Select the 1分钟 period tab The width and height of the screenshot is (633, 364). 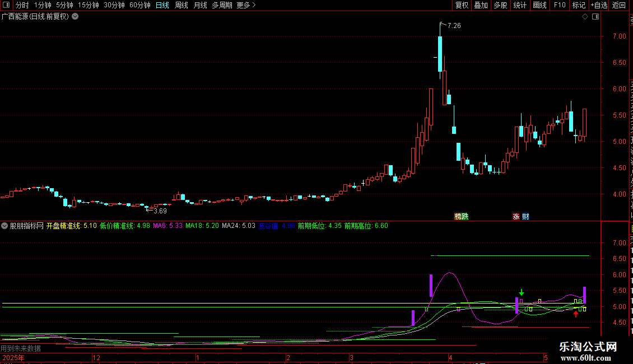coord(43,5)
